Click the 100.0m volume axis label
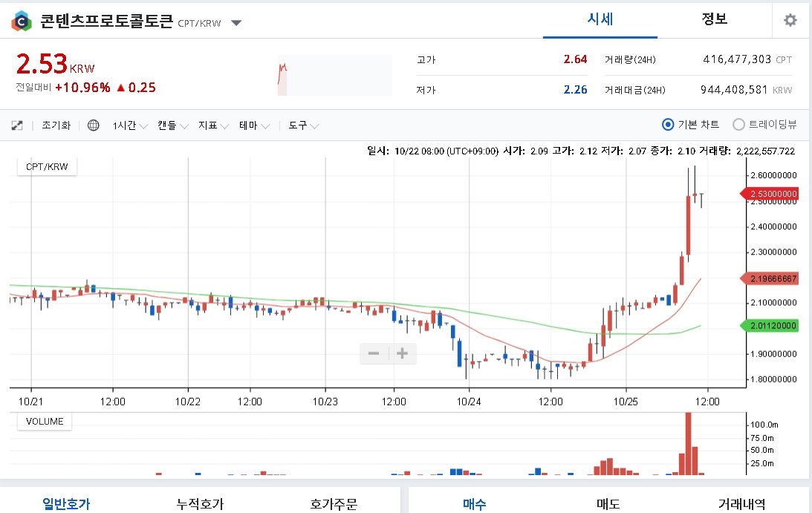Viewport: 812px width, 513px height. point(764,425)
